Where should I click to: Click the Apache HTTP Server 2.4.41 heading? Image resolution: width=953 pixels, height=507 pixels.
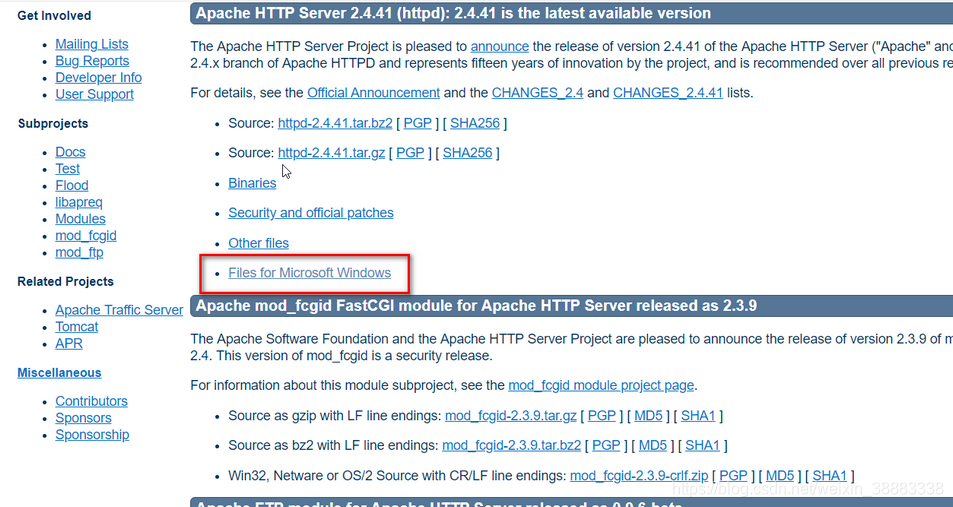(453, 13)
